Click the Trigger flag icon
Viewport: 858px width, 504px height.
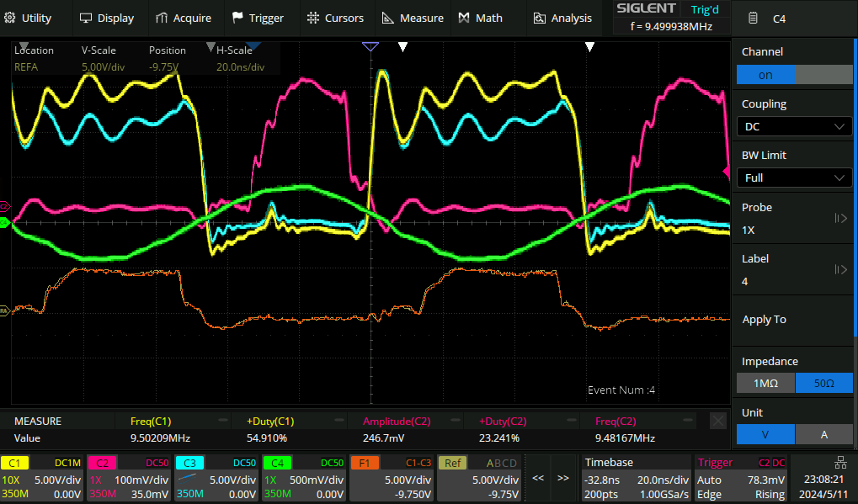coord(237,18)
